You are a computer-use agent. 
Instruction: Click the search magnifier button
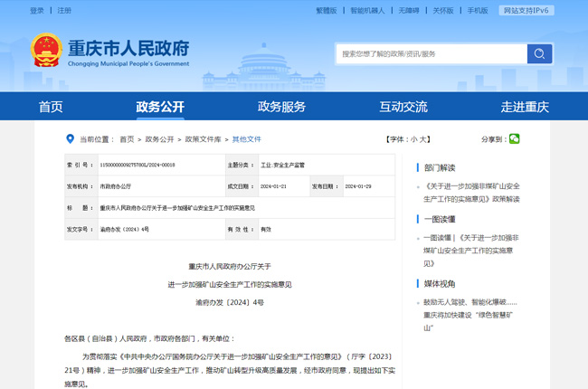[540, 54]
